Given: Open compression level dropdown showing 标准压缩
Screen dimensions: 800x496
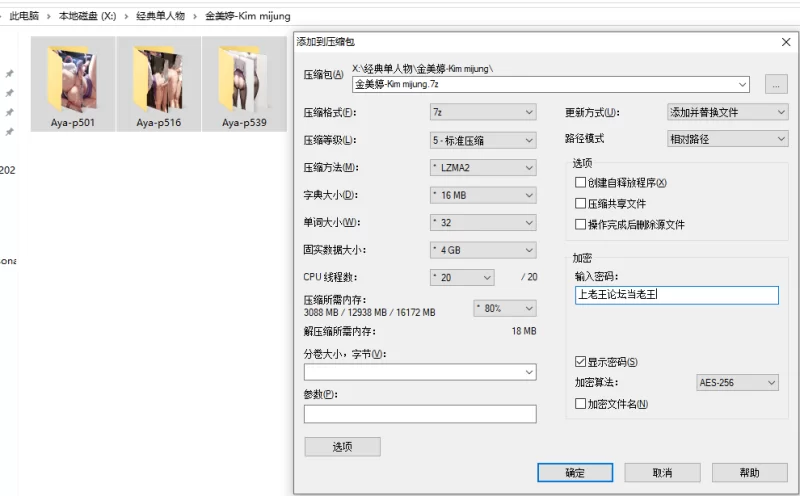Looking at the screenshot, I should pos(483,140).
